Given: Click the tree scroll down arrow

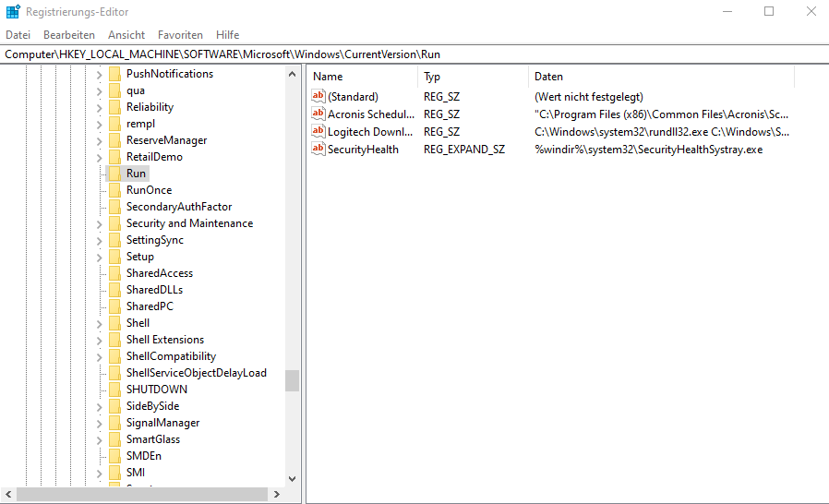Looking at the screenshot, I should click(x=292, y=478).
